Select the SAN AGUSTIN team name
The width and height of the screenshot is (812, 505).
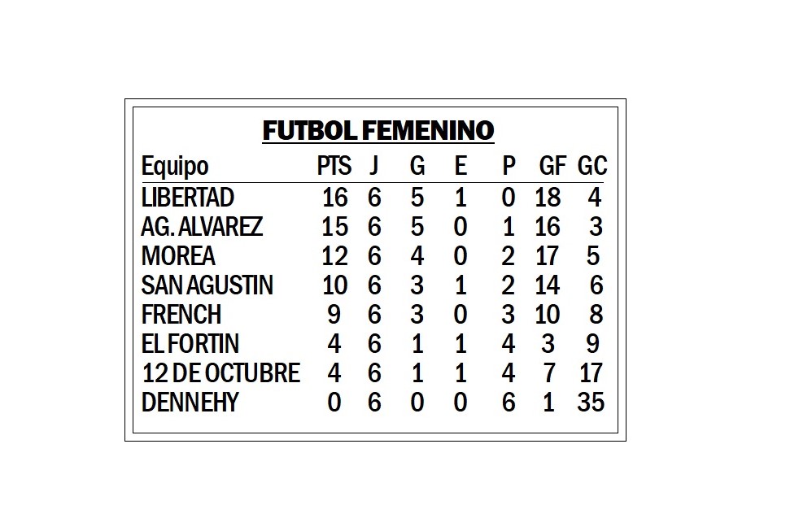tap(207, 285)
